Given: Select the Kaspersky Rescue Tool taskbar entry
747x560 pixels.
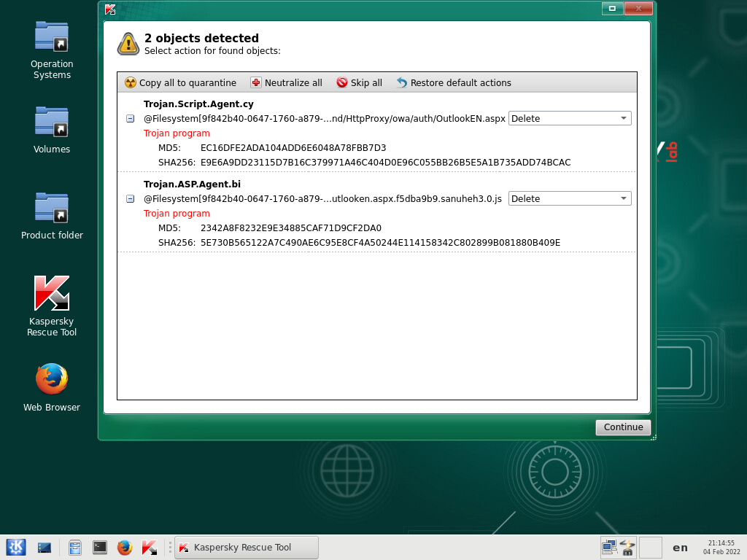Looking at the screenshot, I should (x=246, y=547).
